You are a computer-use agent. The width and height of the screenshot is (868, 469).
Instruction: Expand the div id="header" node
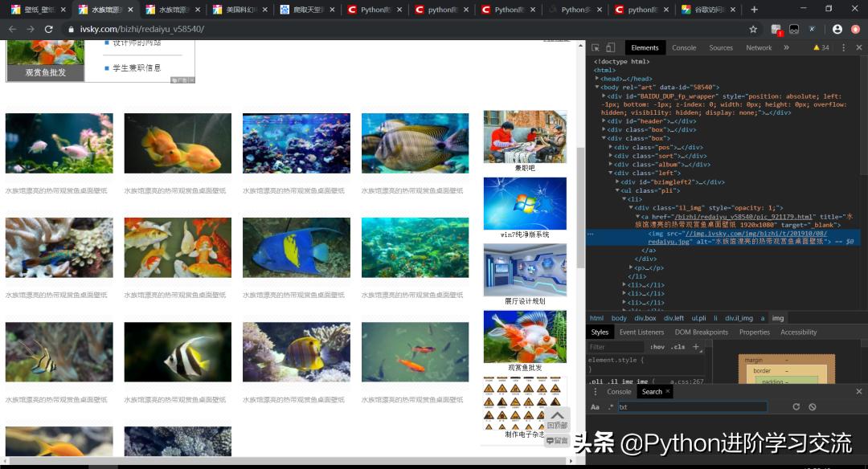click(604, 121)
